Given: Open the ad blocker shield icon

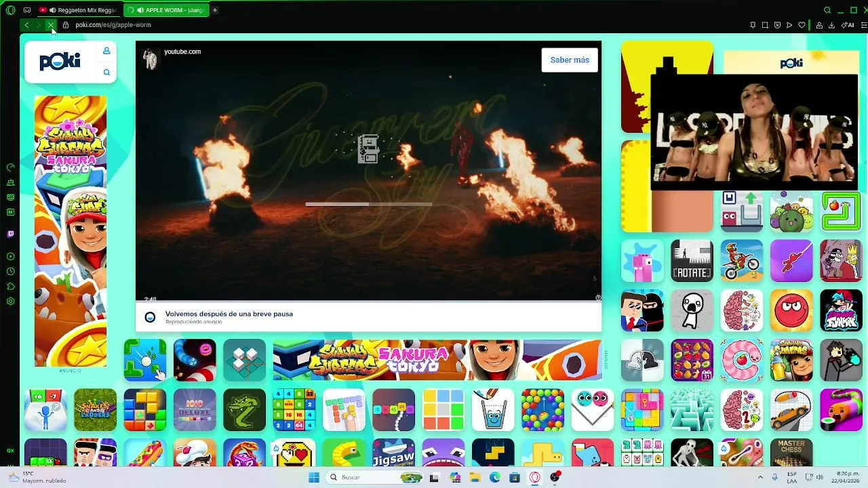Looking at the screenshot, I should [777, 25].
